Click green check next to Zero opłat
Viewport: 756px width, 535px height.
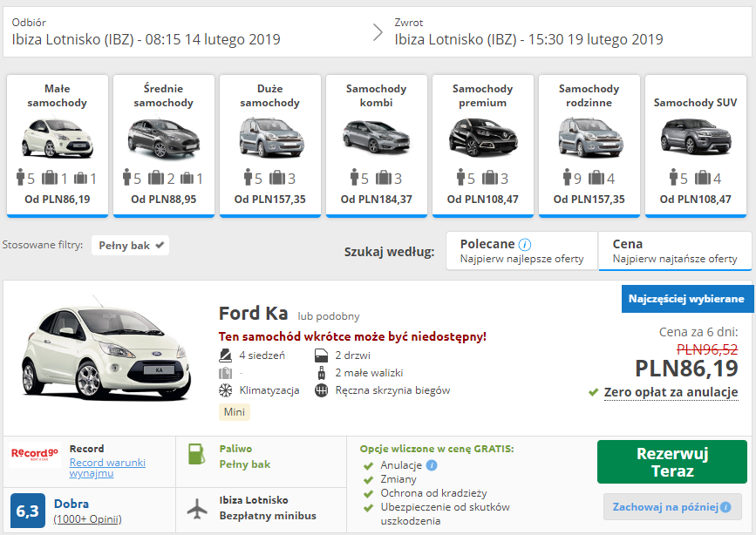pos(594,392)
